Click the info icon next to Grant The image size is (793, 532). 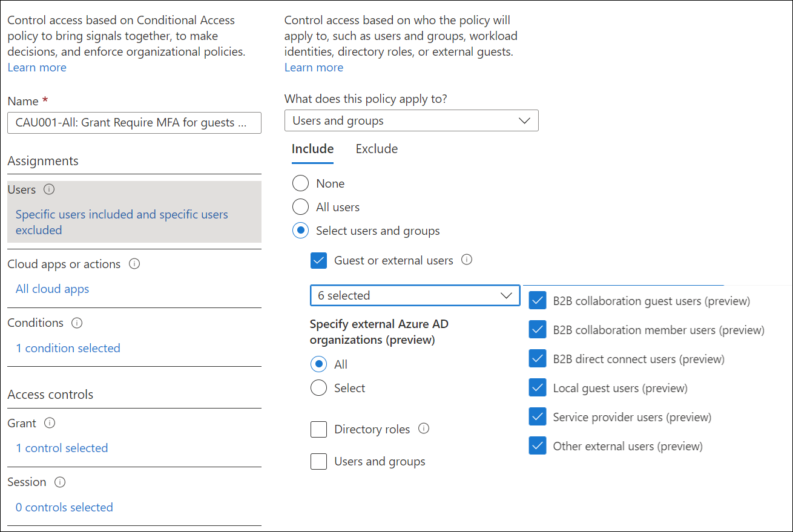tap(50, 423)
